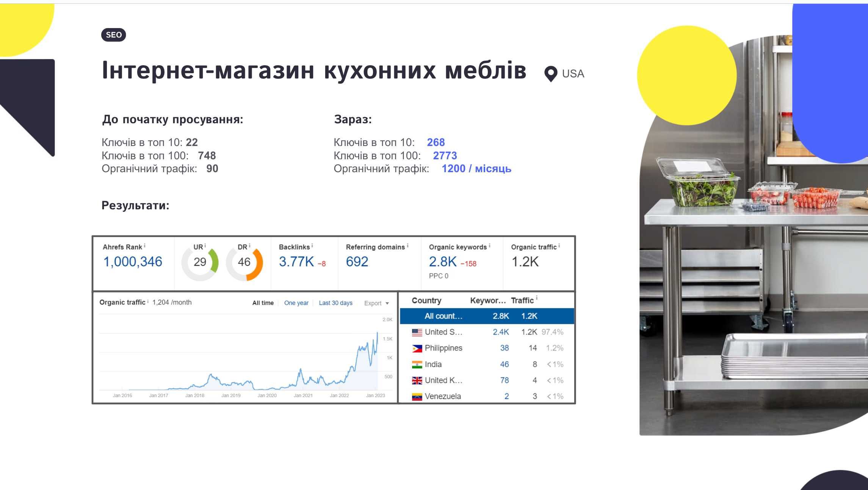Click the -8 backlinks change indicator
The width and height of the screenshot is (868, 490).
coord(322,264)
